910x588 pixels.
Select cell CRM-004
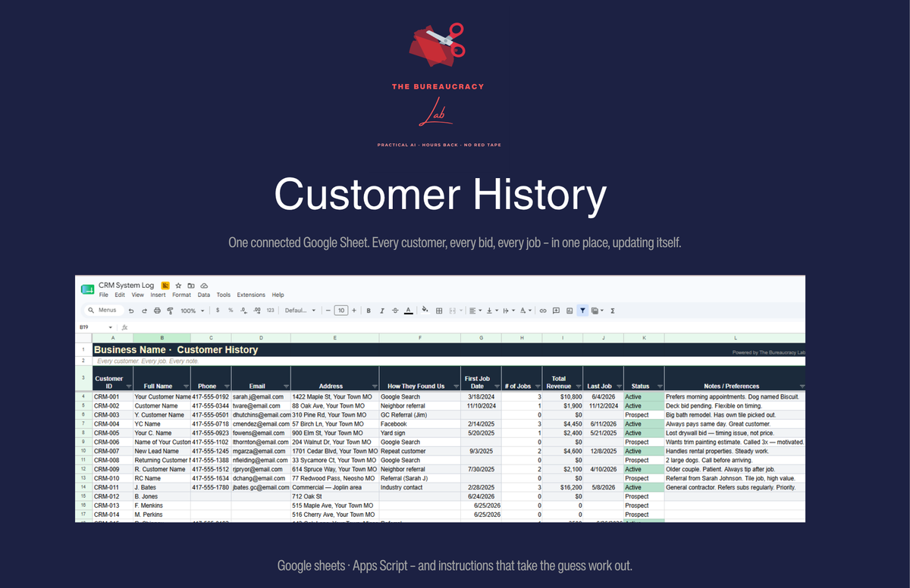(113, 424)
